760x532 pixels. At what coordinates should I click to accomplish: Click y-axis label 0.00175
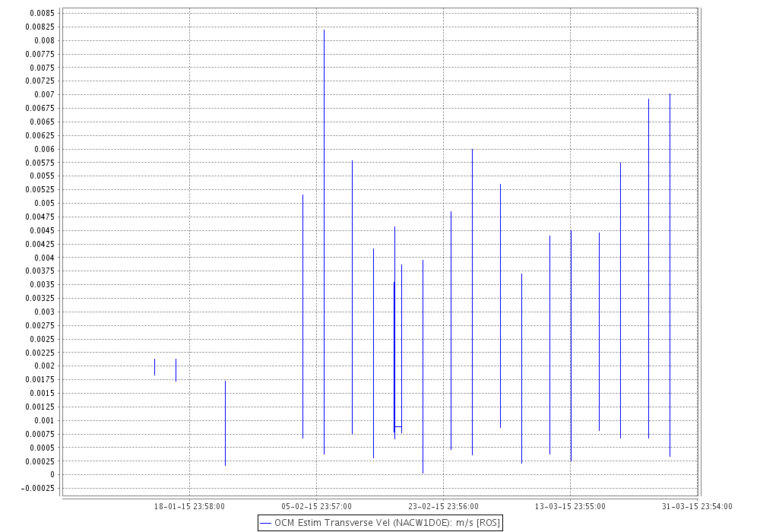pyautogui.click(x=40, y=379)
